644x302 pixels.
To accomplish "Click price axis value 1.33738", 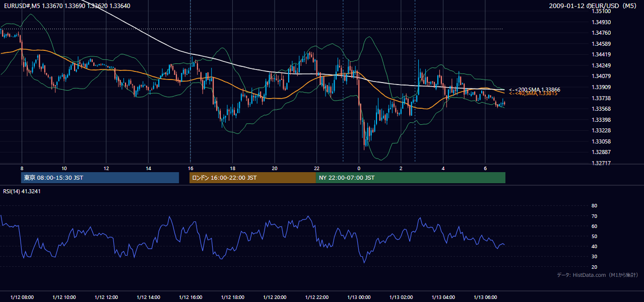I will (602, 98).
